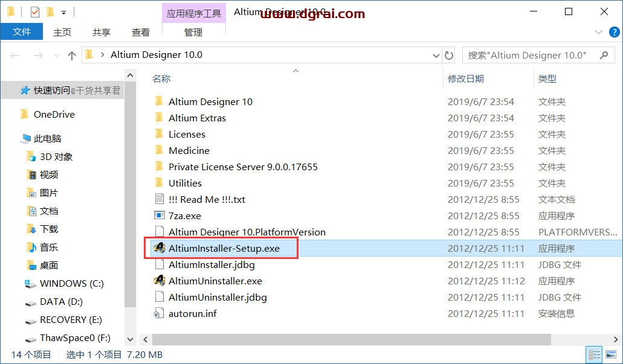
Task: Refresh the current folder
Action: click(x=449, y=55)
